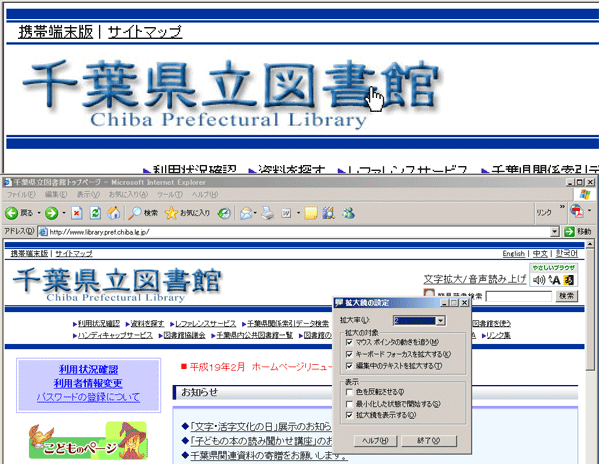Screen dimensions: 599x464
Task: Open the Back button history dropdown arrow
Action: [x=39, y=213]
